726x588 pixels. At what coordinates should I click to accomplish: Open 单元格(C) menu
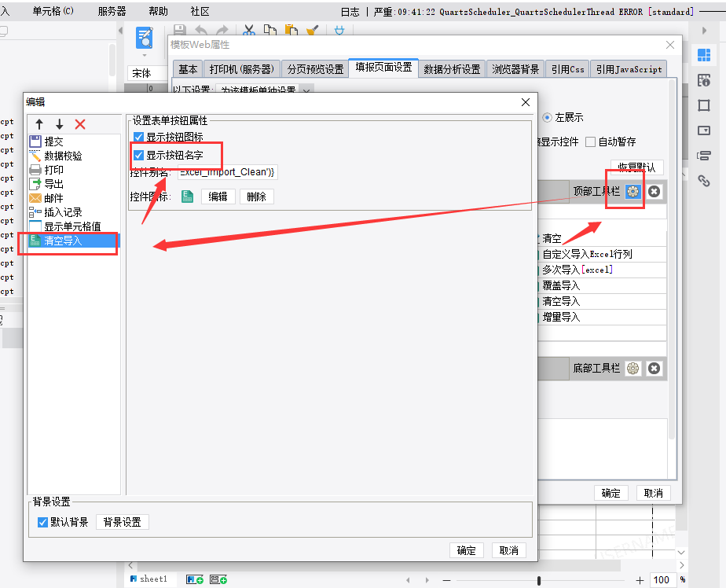(53, 11)
